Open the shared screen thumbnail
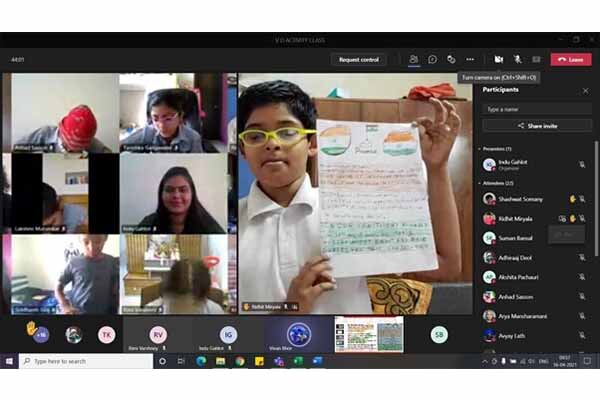This screenshot has height=400, width=600. point(369,334)
